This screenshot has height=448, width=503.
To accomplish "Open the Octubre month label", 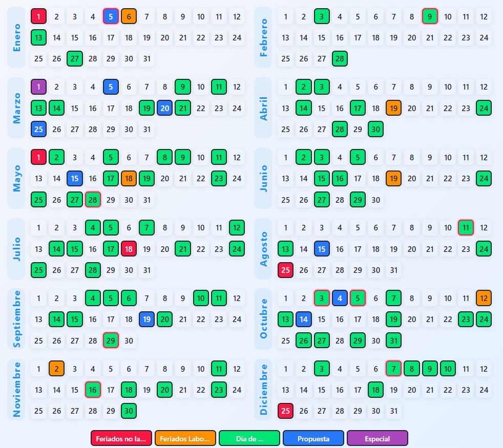I will 263,319.
